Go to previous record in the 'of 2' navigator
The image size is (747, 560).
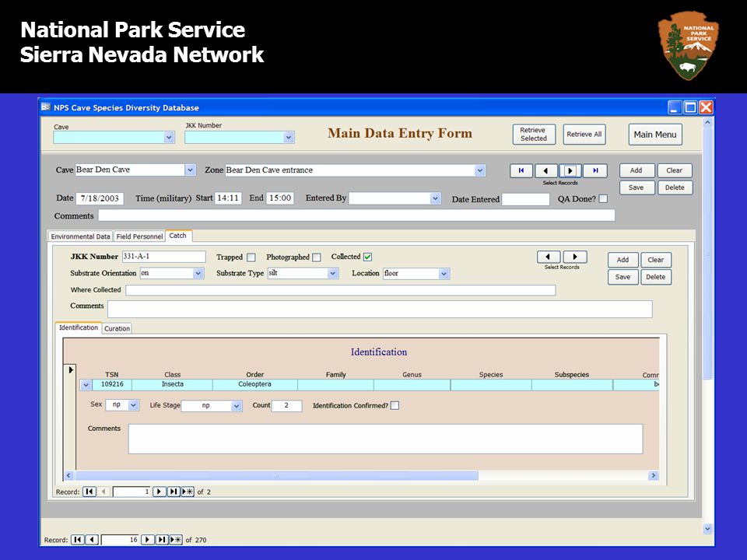[103, 492]
